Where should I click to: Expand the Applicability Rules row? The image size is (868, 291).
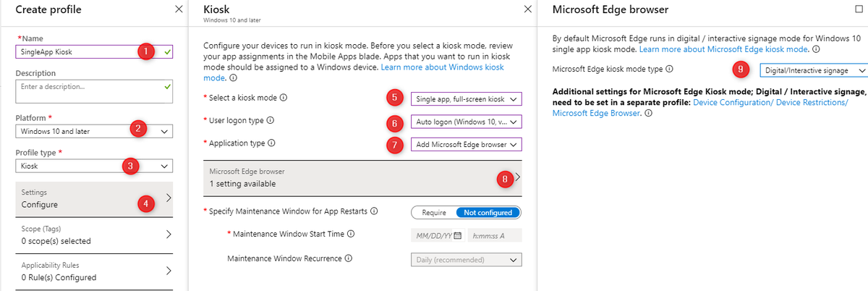94,271
